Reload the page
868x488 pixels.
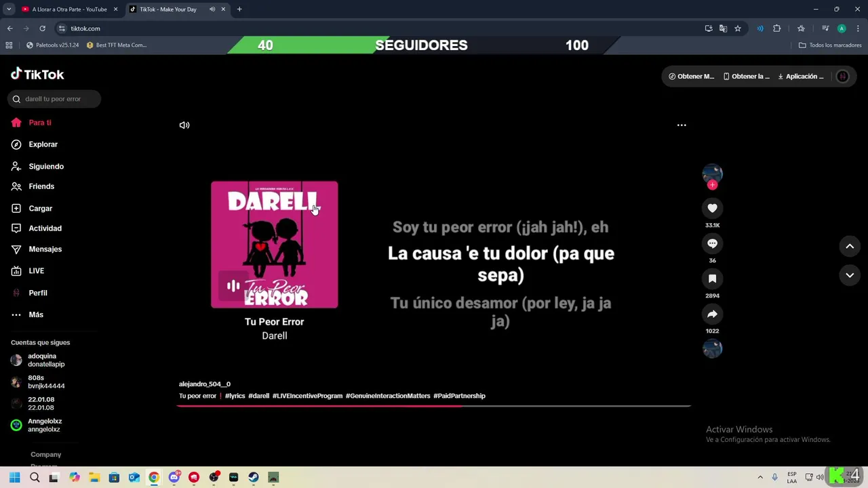click(42, 28)
